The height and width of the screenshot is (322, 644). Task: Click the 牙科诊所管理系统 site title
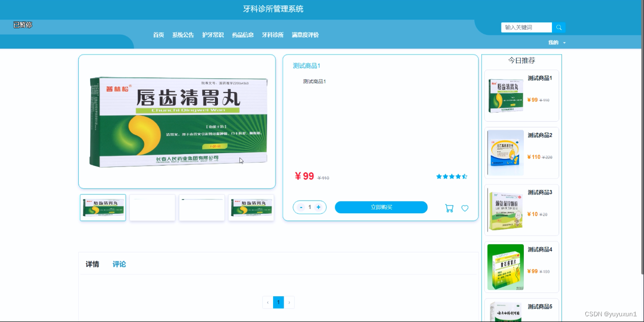[x=273, y=9]
